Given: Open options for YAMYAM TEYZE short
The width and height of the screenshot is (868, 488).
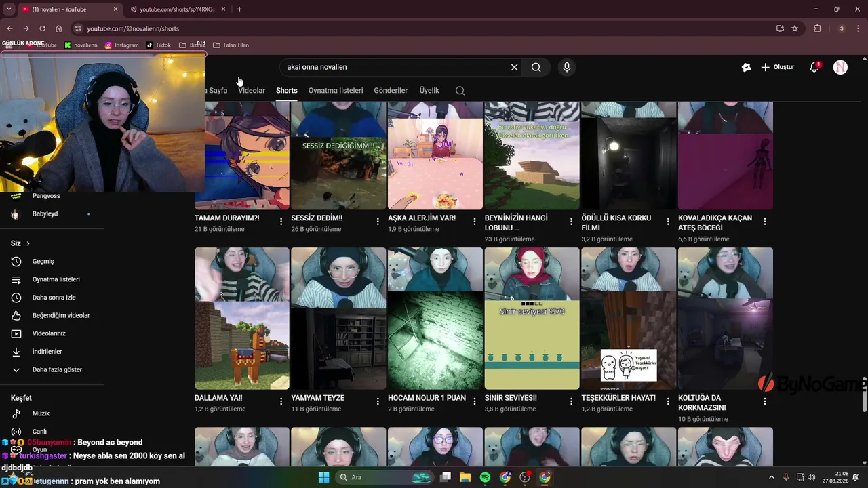Looking at the screenshot, I should [x=378, y=401].
